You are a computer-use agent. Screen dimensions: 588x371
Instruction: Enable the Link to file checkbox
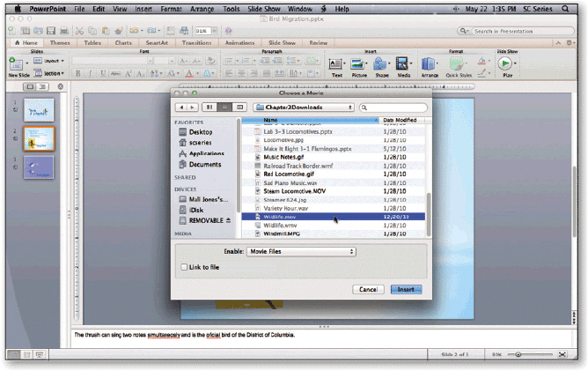click(x=184, y=267)
